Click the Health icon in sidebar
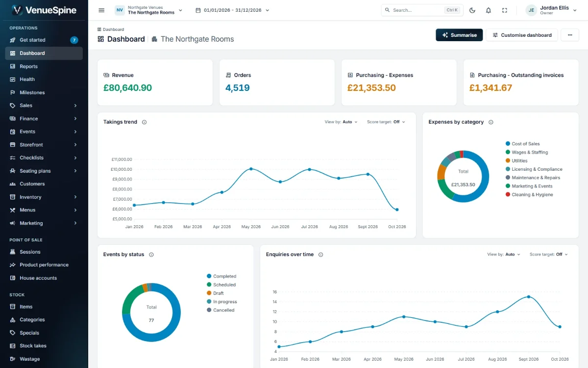Image resolution: width=588 pixels, height=368 pixels. pyautogui.click(x=13, y=79)
